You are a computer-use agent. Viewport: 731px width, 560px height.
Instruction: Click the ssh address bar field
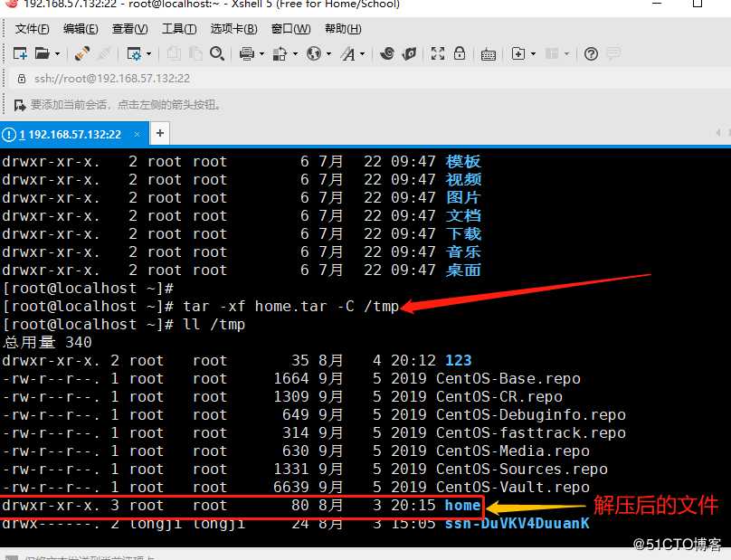pos(368,79)
